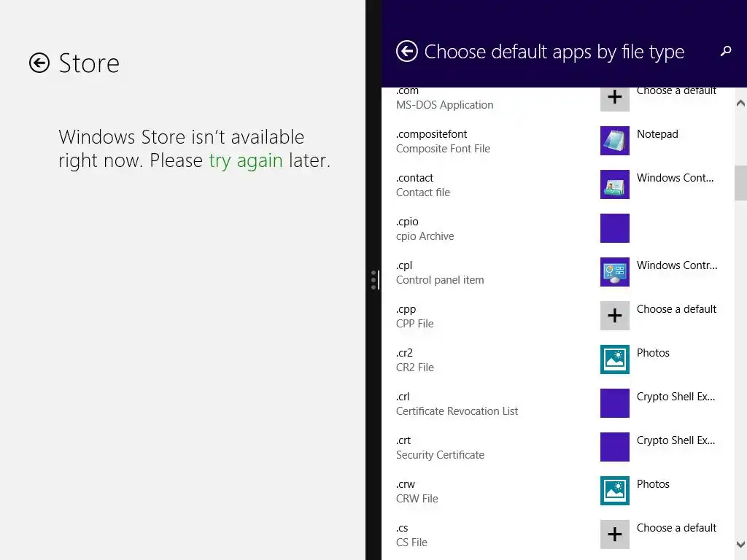Click the Photos icon for .crw

(x=614, y=491)
